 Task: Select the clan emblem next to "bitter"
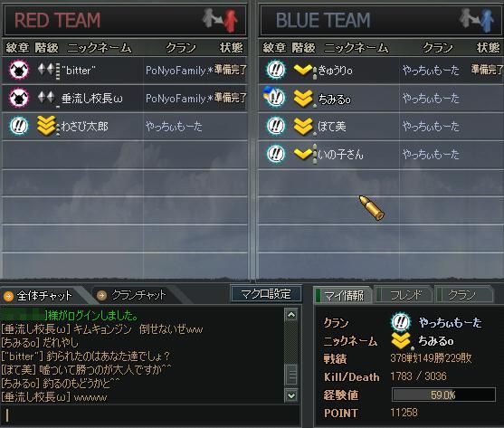(x=19, y=70)
